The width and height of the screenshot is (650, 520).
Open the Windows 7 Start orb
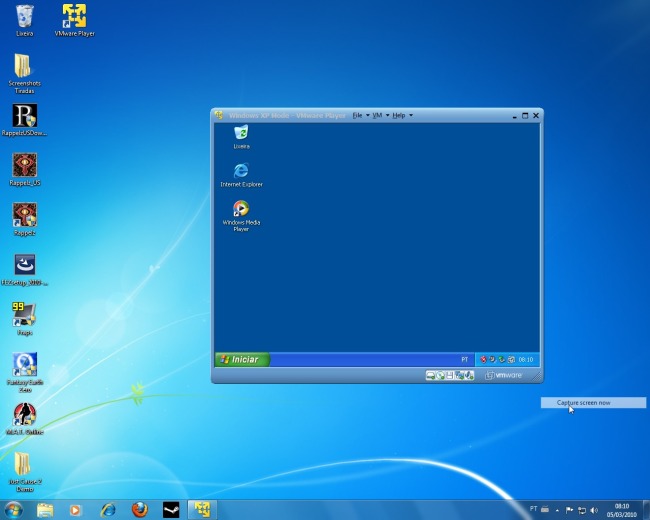[x=13, y=510]
